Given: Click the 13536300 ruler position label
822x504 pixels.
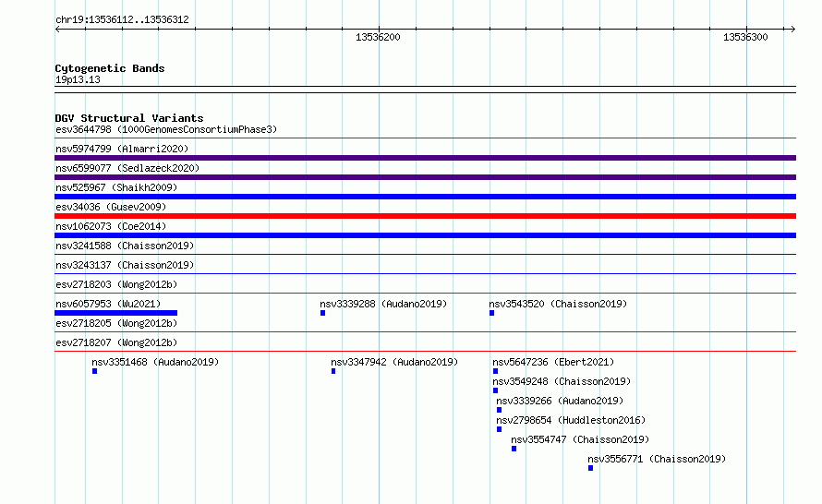Looking at the screenshot, I should pyautogui.click(x=745, y=37).
